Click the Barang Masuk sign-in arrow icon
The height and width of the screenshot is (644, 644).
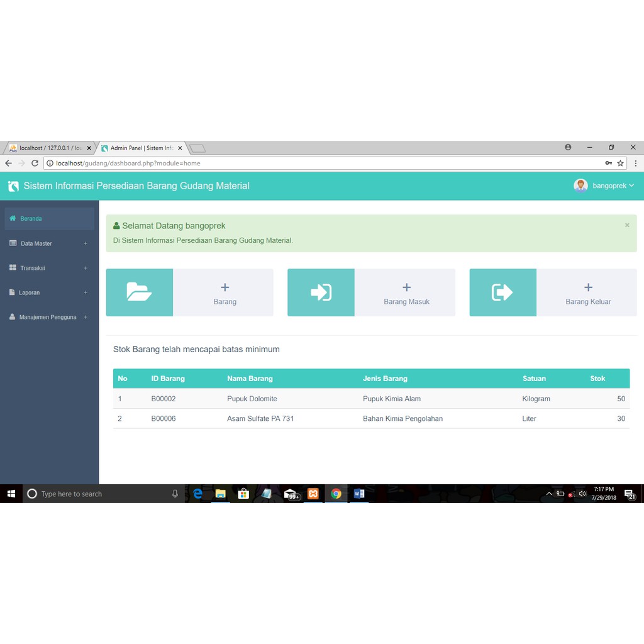pos(321,292)
